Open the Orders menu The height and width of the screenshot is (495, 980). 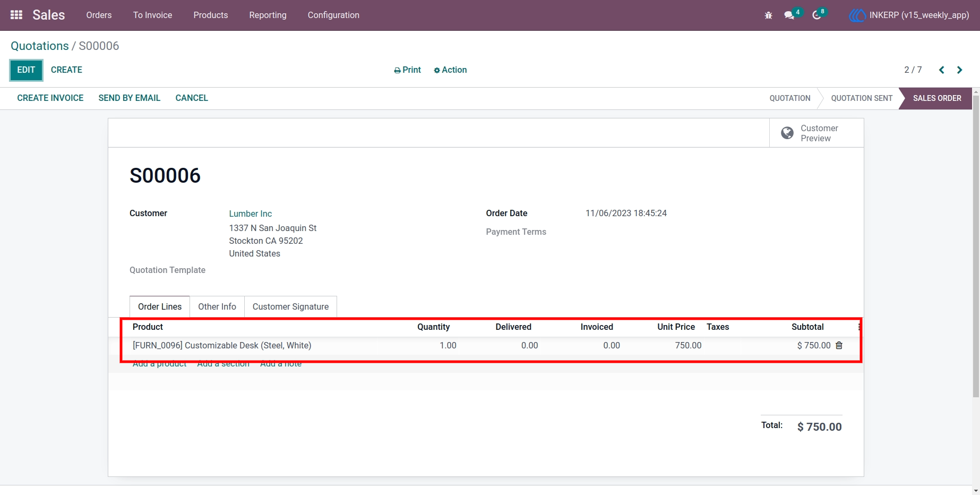99,15
